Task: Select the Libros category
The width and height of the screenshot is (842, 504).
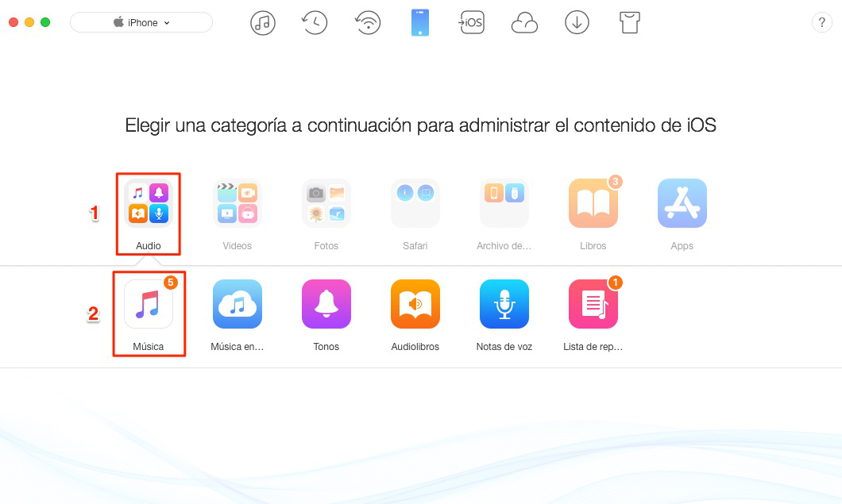Action: pyautogui.click(x=593, y=203)
